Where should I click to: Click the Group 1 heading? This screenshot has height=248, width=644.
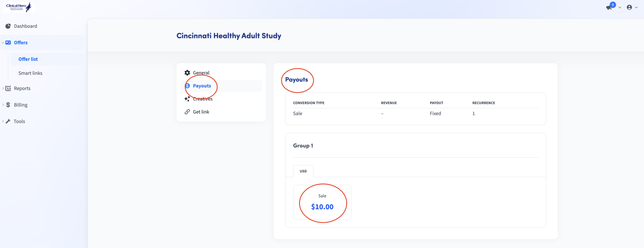pos(303,146)
